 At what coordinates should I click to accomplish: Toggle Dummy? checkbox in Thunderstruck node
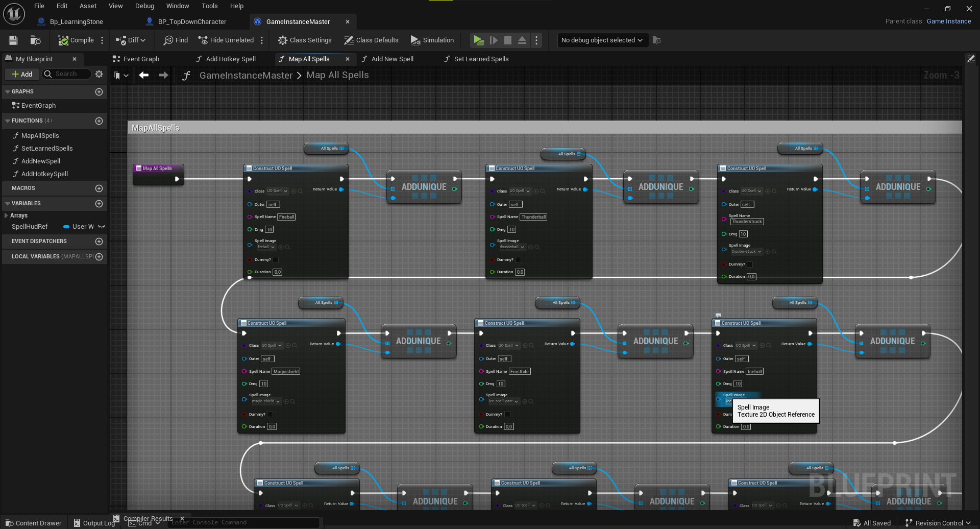(x=750, y=264)
